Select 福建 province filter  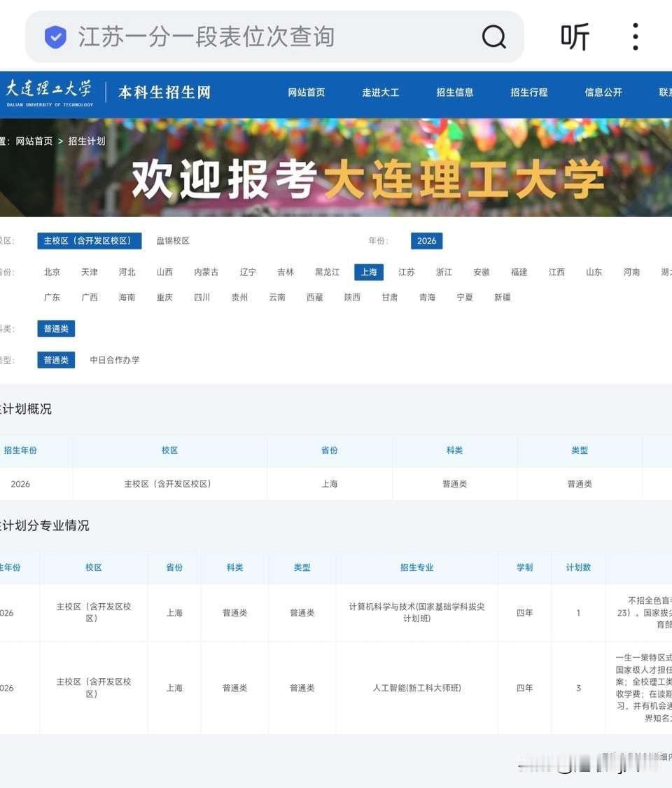[x=519, y=272]
